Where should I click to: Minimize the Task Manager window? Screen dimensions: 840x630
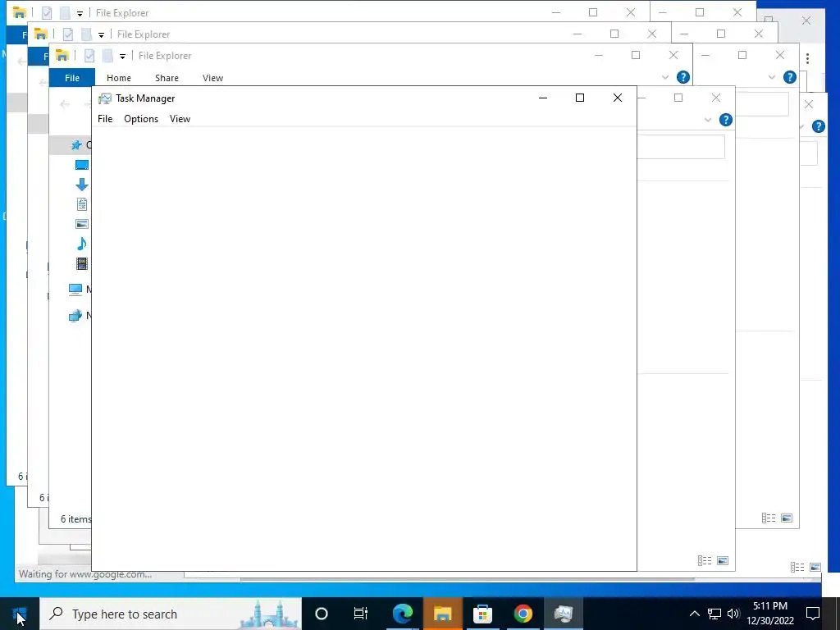[x=543, y=98]
